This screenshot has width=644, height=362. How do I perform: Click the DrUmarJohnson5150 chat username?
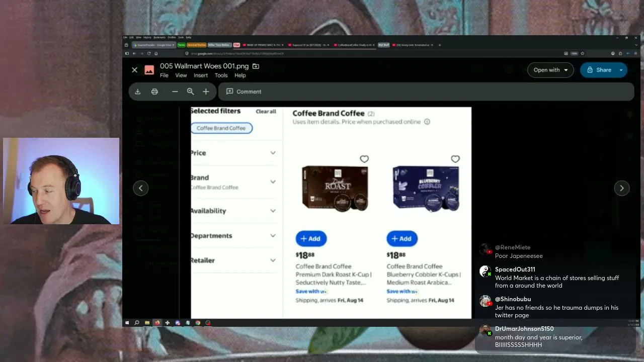point(524,329)
